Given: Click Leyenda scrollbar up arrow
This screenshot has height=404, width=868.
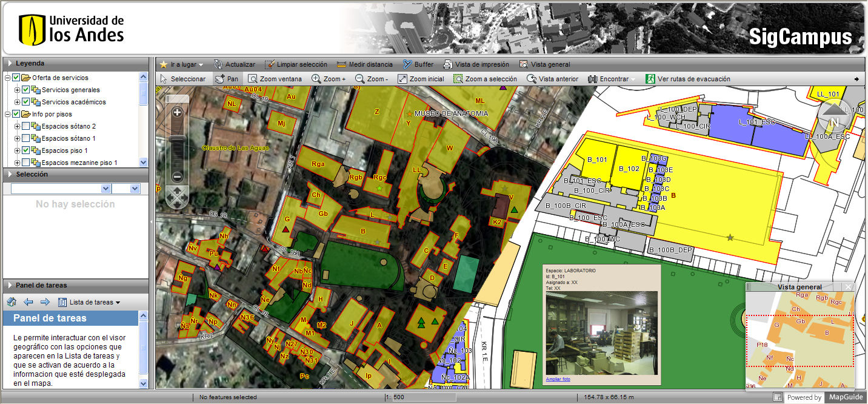Looking at the screenshot, I should [144, 77].
